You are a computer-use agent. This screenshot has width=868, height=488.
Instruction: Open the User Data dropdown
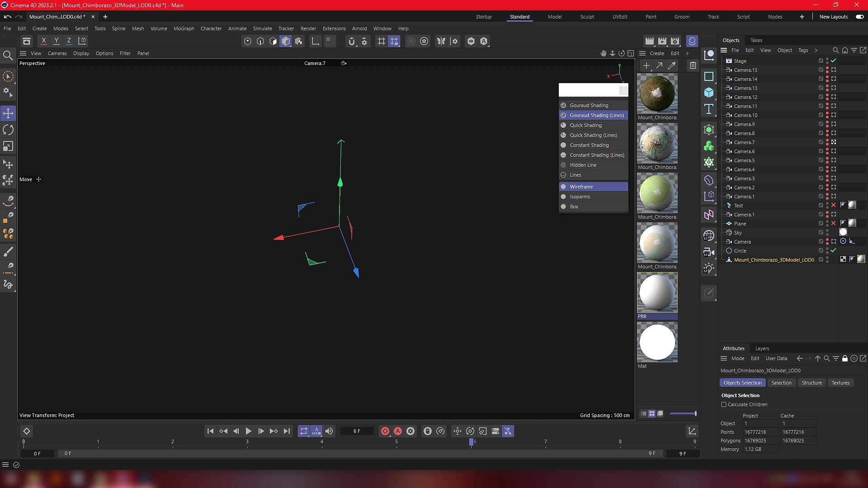click(x=776, y=358)
